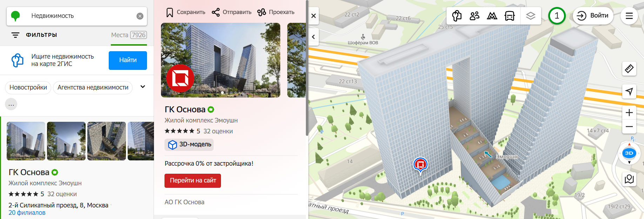Open the partially visible second card photo
The image size is (644, 219).
tap(296, 60)
